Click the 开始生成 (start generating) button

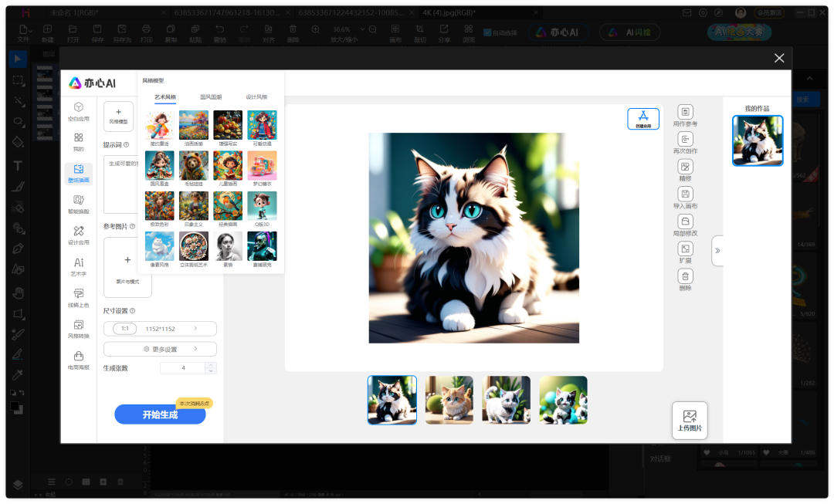click(160, 414)
